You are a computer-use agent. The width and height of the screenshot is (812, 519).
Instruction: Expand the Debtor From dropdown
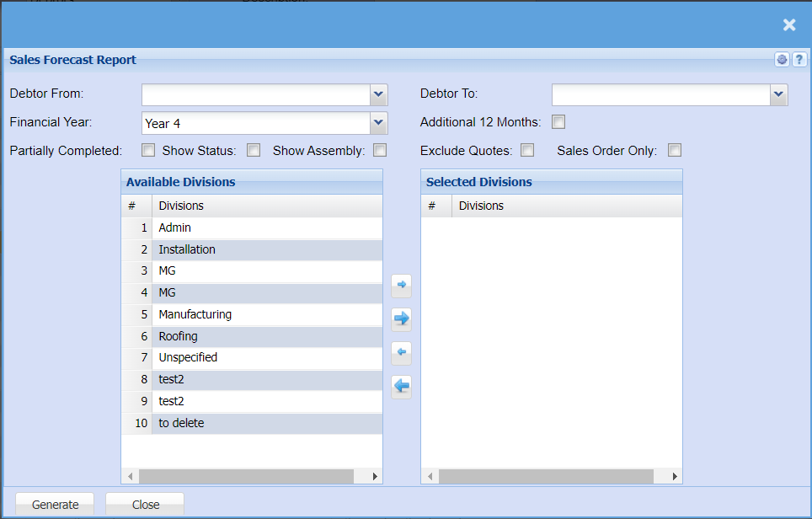[379, 94]
